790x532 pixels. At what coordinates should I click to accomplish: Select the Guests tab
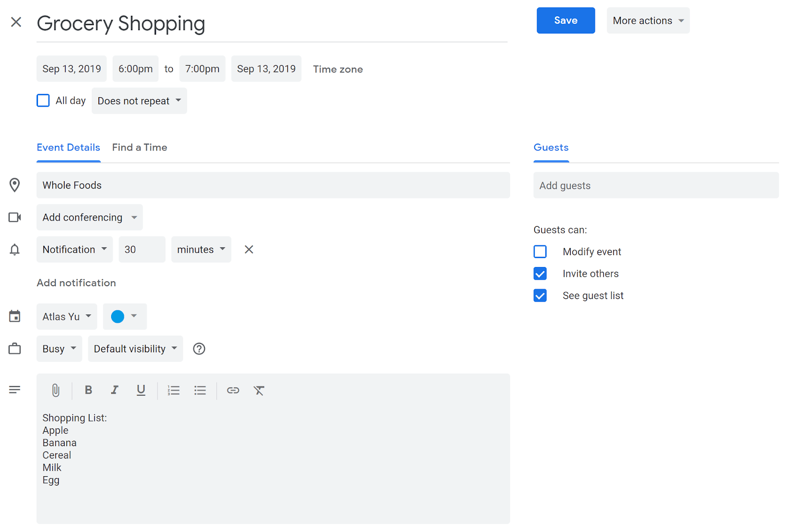tap(551, 148)
